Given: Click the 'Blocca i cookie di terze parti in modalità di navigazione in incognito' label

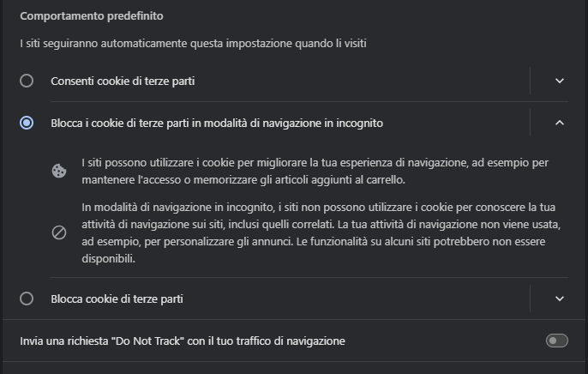Looking at the screenshot, I should (217, 123).
